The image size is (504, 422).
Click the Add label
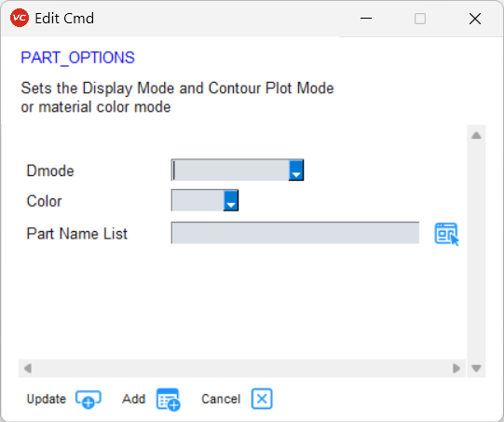coord(134,400)
